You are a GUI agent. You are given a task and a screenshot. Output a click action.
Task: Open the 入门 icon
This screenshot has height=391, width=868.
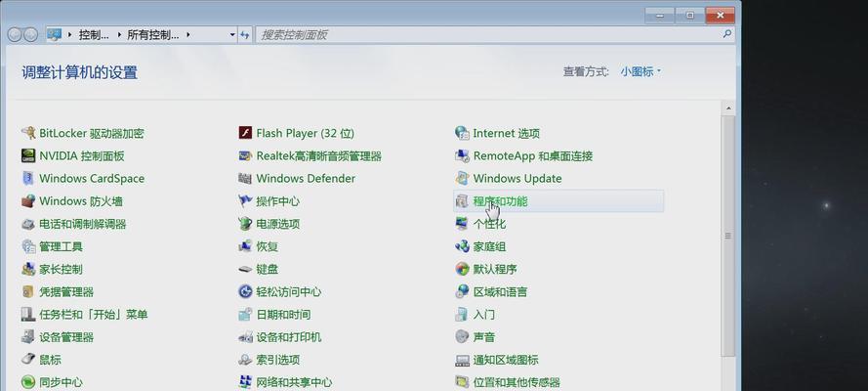[x=462, y=315]
